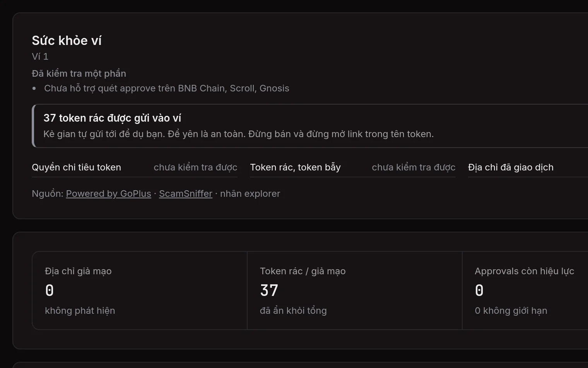Click the 0 value under Địa chỉ giả mạo
The height and width of the screenshot is (368, 588).
click(50, 291)
